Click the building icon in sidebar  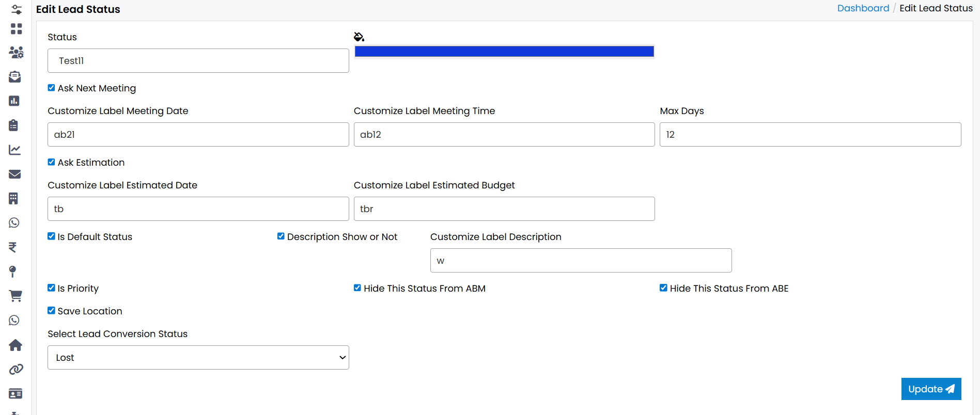click(x=13, y=199)
